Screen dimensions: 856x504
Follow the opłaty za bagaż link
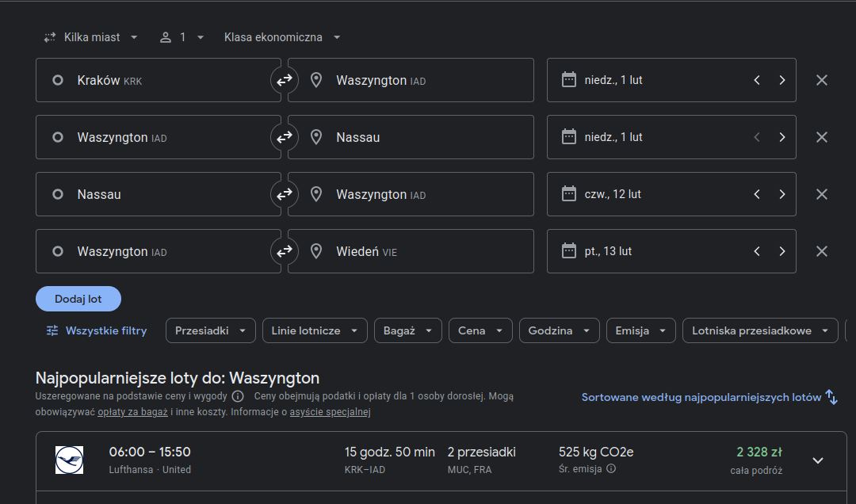[x=132, y=412]
